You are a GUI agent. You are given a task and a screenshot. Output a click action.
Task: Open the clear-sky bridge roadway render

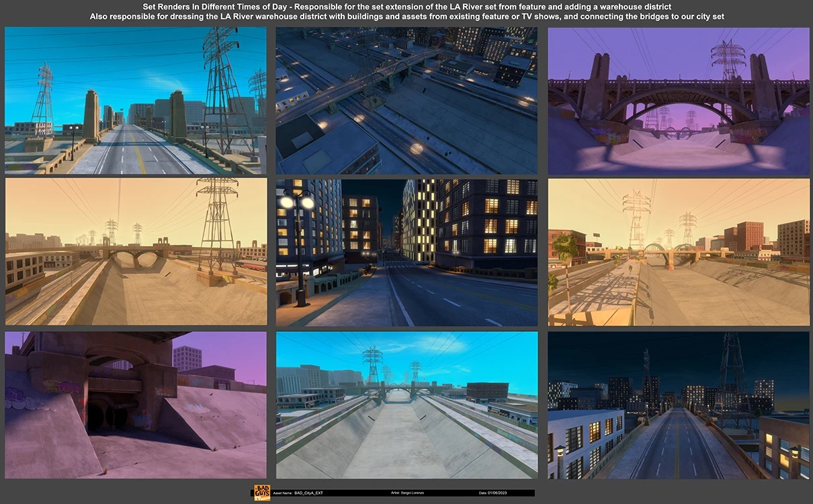[134, 101]
